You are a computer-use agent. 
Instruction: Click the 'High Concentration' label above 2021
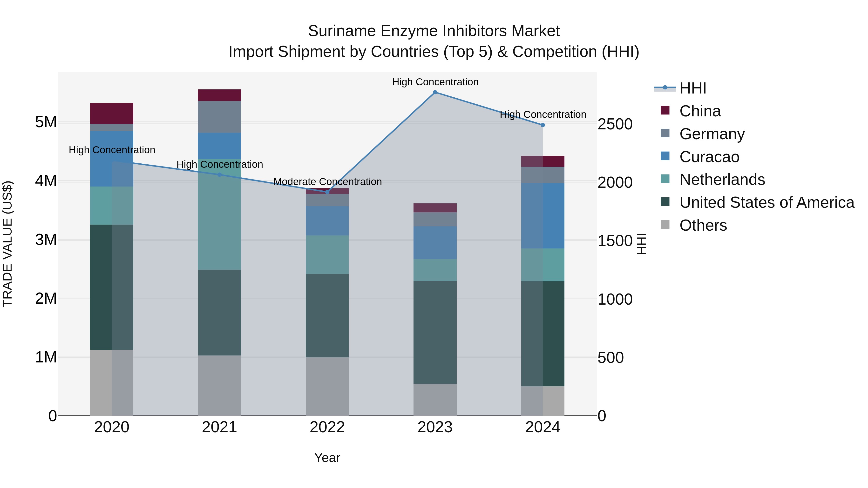coord(220,164)
